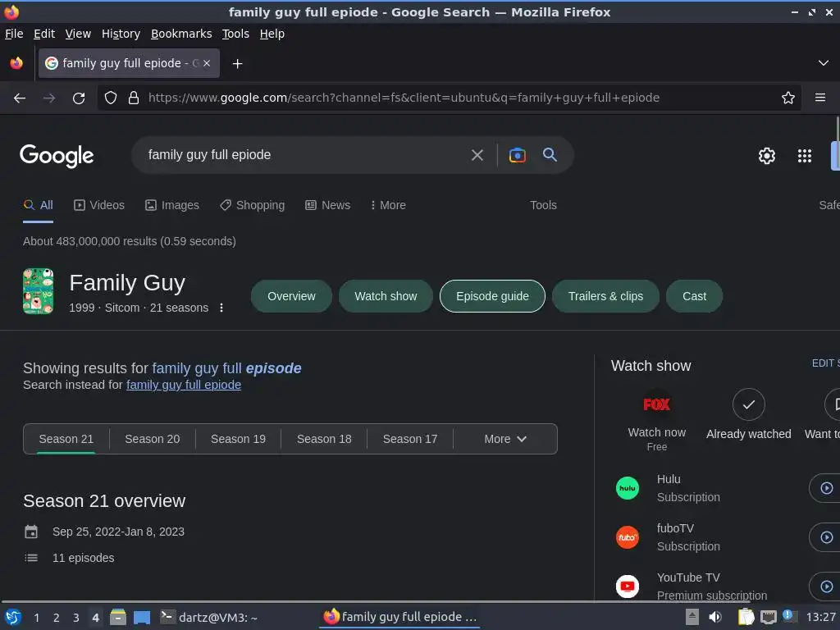
Task: Expand the More seasons dropdown
Action: (505, 440)
